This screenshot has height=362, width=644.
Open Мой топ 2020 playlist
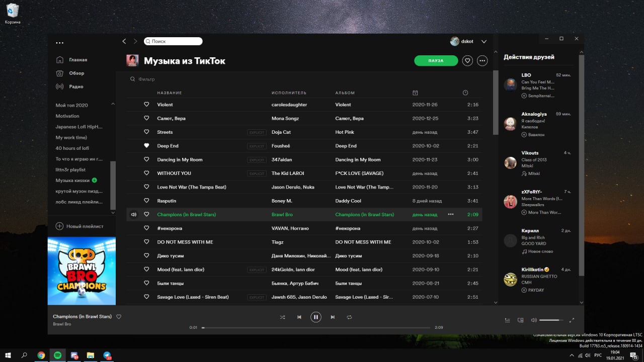tap(71, 105)
